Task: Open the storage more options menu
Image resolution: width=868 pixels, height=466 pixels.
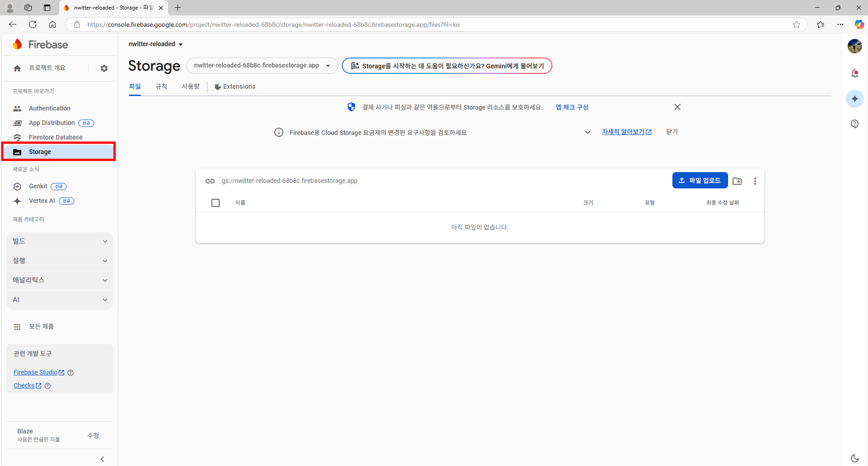Action: point(755,181)
